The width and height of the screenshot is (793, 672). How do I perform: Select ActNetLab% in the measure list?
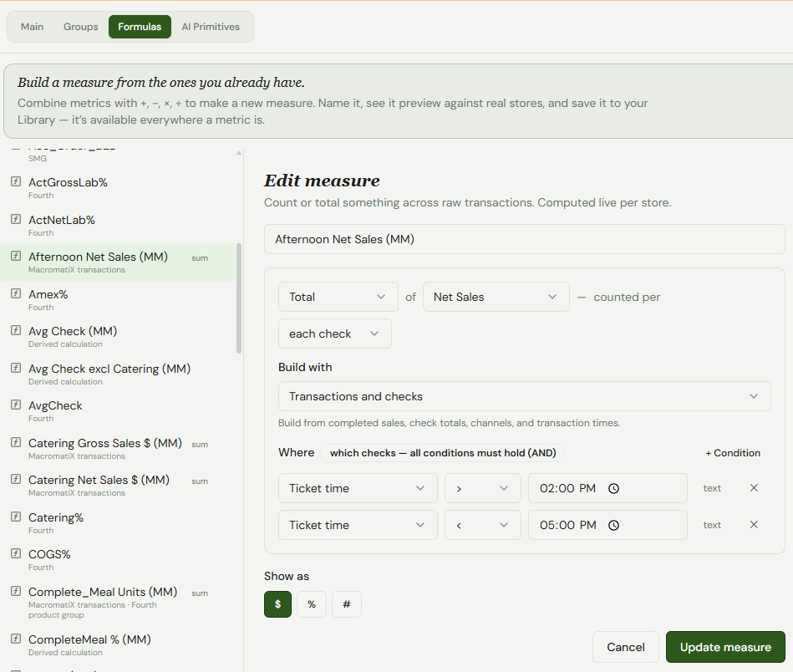(118, 225)
